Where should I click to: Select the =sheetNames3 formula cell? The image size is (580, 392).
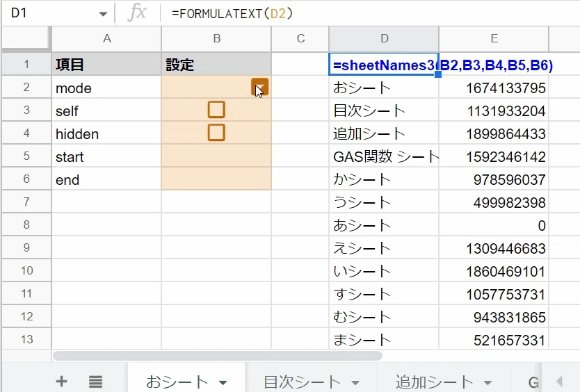(x=384, y=65)
